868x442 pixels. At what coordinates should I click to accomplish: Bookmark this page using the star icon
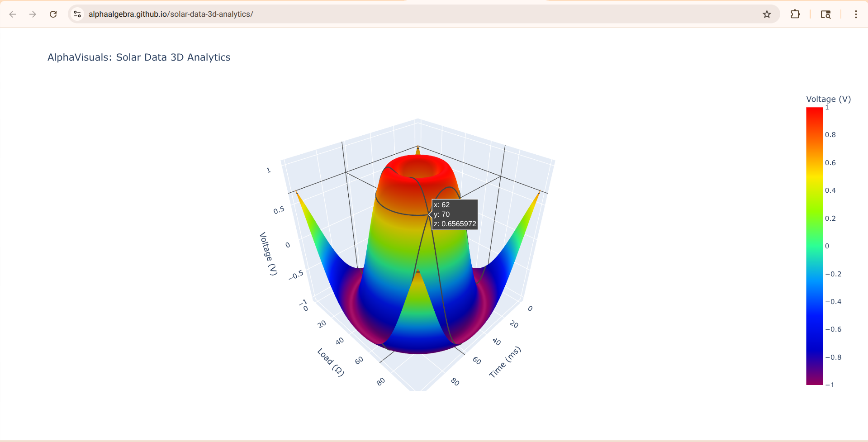pyautogui.click(x=767, y=14)
